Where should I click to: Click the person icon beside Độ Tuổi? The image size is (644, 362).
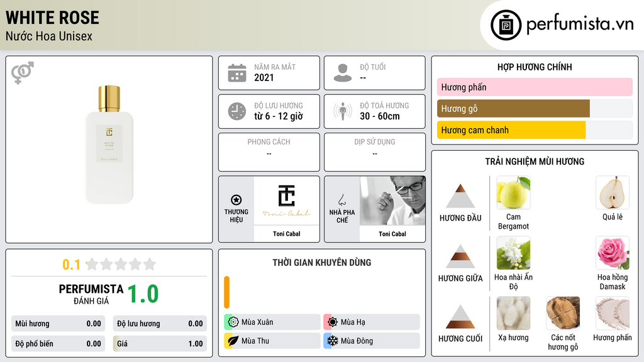click(x=343, y=73)
